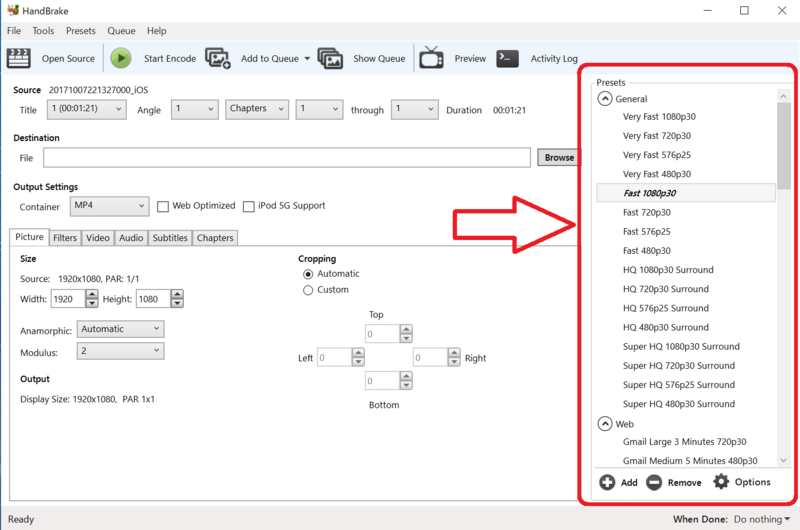Screen dimensions: 800x530
Task: Open the Modulus dropdown
Action: coord(120,351)
